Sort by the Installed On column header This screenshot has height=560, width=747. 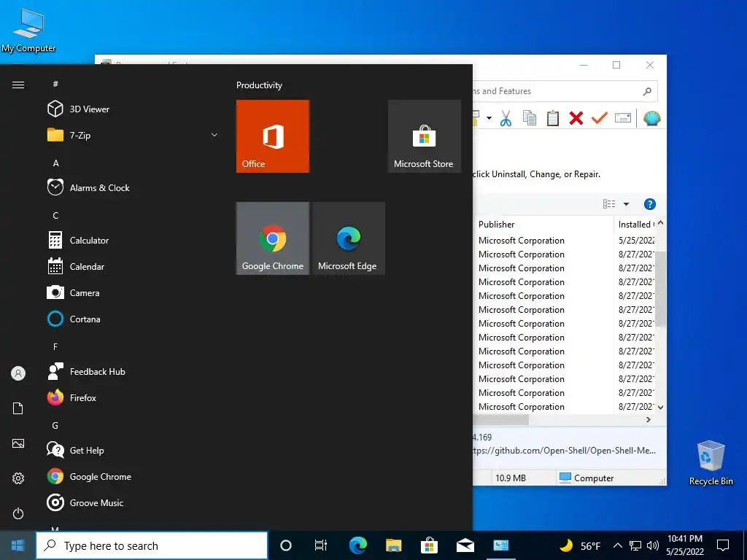635,225
